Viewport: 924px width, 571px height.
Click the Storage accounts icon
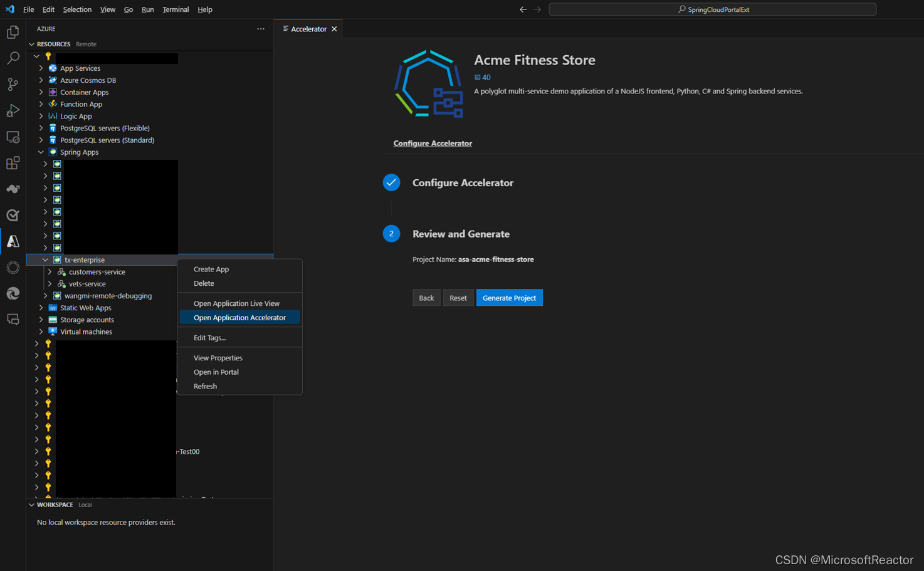pos(53,320)
